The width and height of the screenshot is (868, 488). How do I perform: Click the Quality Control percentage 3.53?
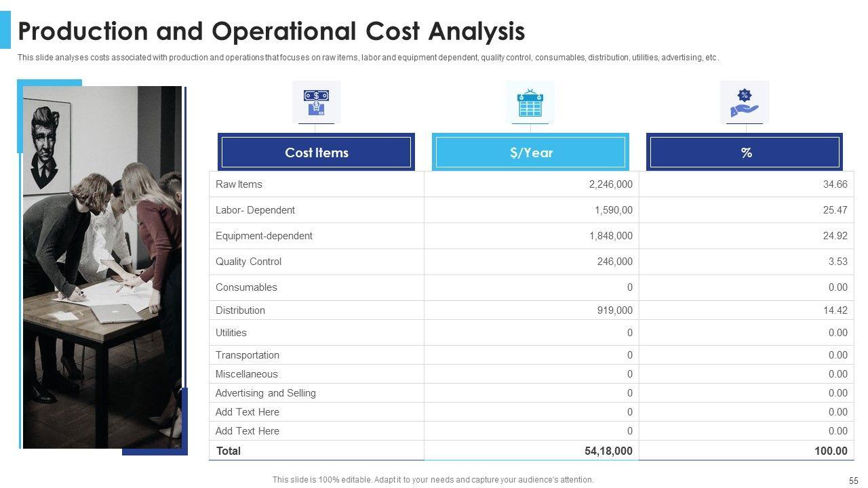point(837,262)
